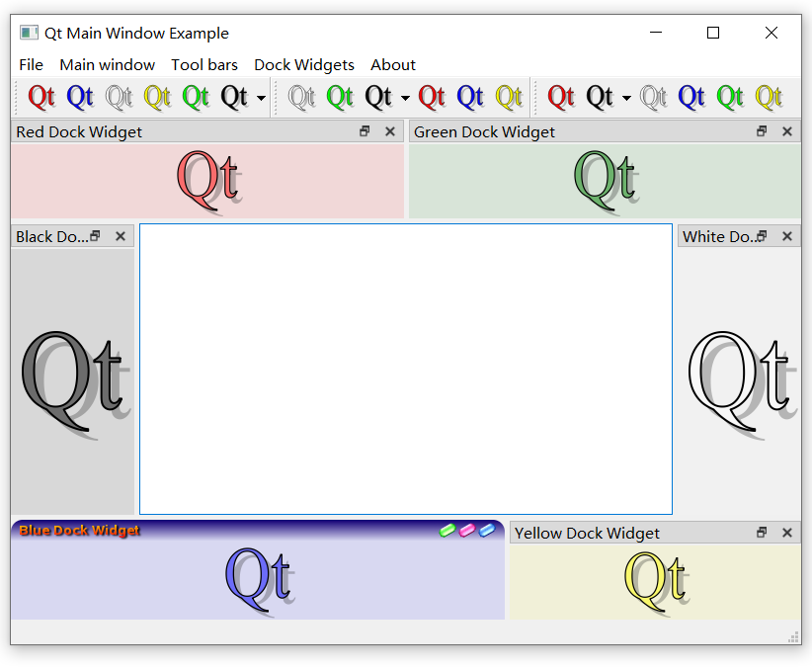Open the Tool bars menu
The height and width of the screenshot is (669, 812).
[203, 65]
